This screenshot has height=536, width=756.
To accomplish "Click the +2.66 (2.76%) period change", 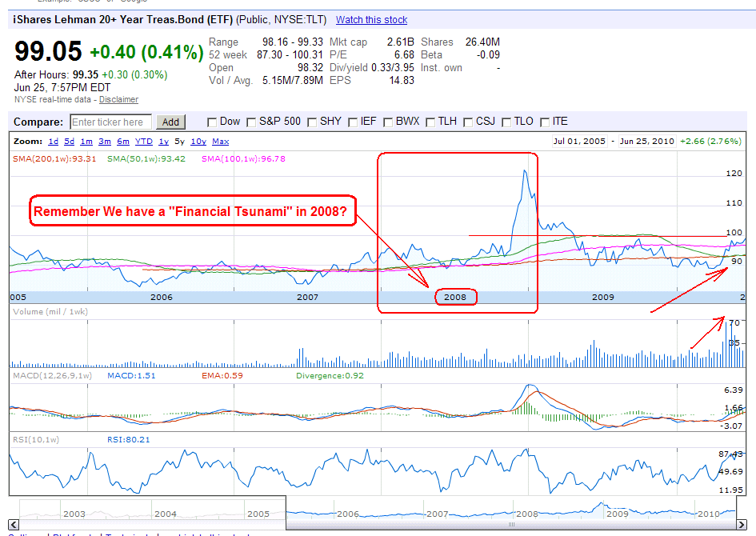I will (710, 141).
